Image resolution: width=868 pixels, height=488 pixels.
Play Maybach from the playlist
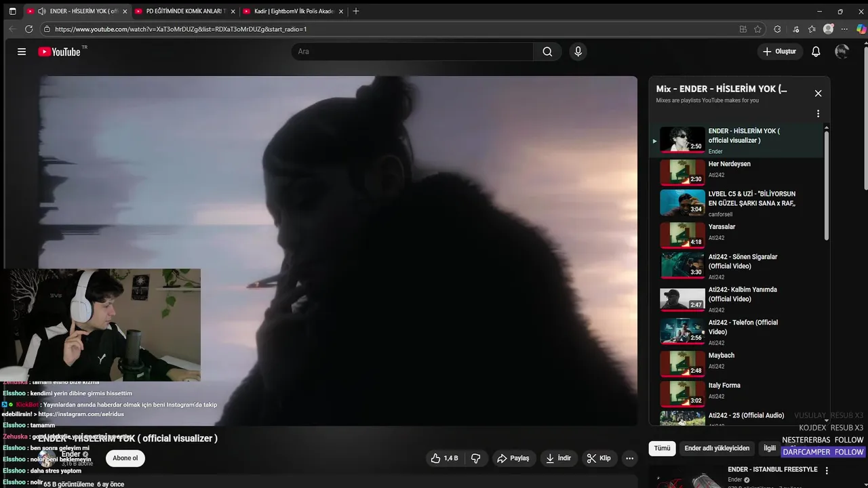[x=736, y=364]
